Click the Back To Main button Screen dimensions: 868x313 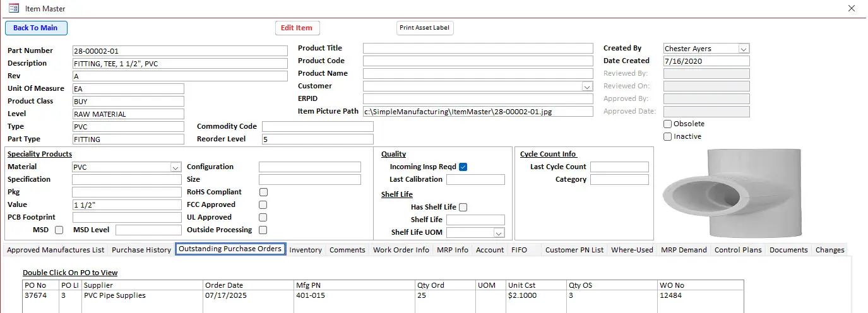pyautogui.click(x=36, y=28)
